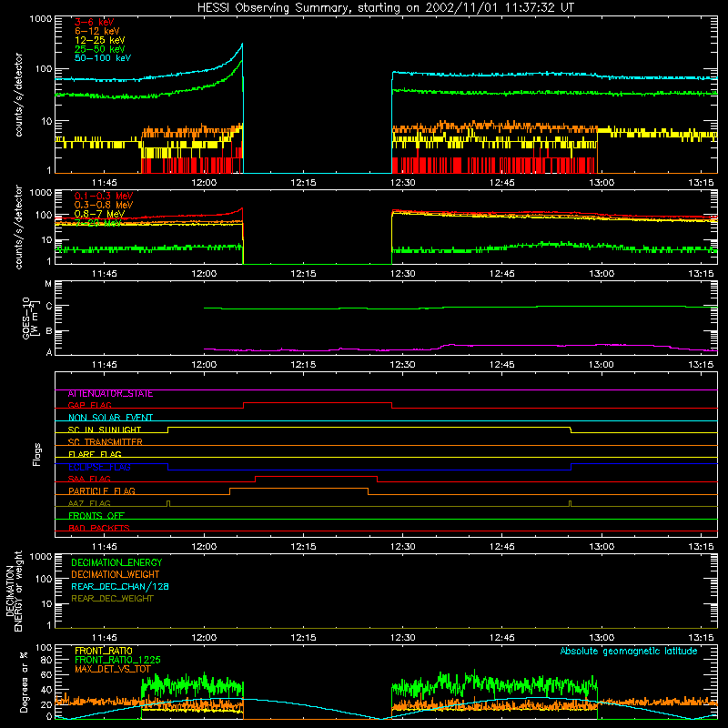728x728 pixels.
Task: Select the REAR_DEC_CHAN/128 legend label
Action: (x=120, y=587)
